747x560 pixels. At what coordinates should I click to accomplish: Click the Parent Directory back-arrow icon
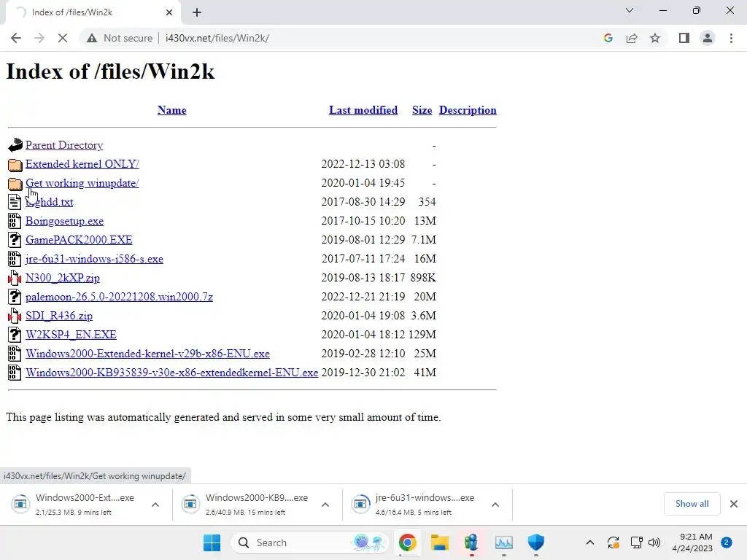click(15, 145)
